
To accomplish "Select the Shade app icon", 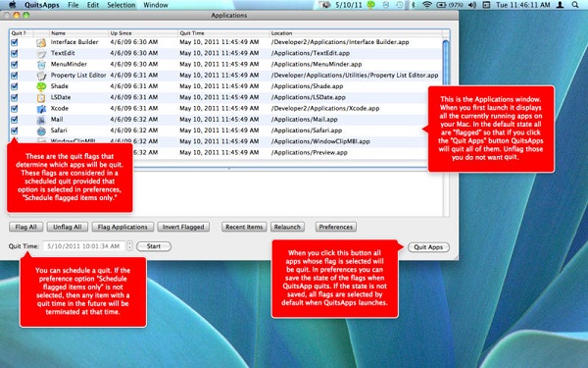I will (41, 86).
